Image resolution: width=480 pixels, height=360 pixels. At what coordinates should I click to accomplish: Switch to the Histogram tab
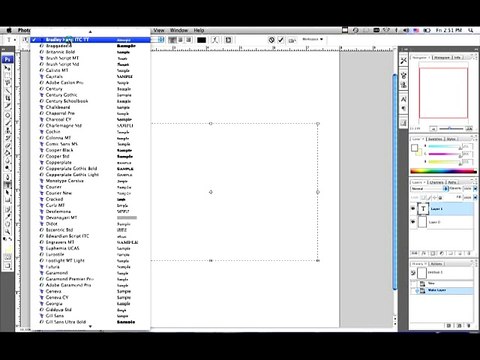442,57
